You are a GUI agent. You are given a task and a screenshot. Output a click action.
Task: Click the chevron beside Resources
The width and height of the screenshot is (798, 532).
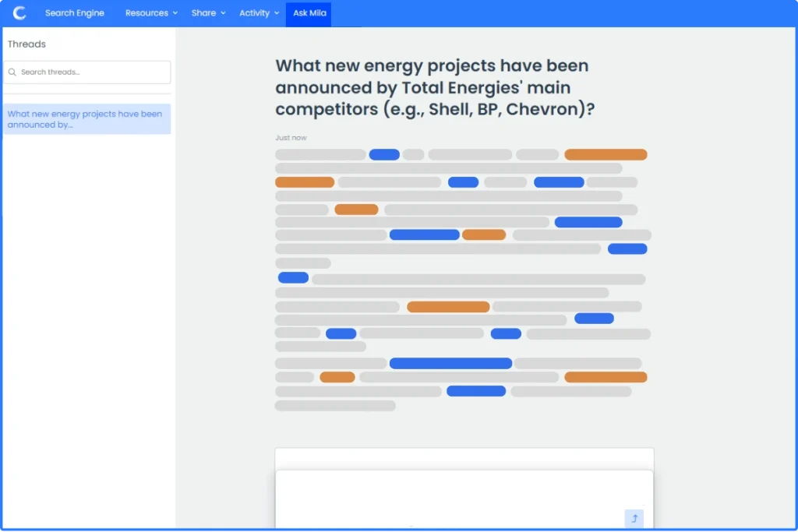[175, 13]
